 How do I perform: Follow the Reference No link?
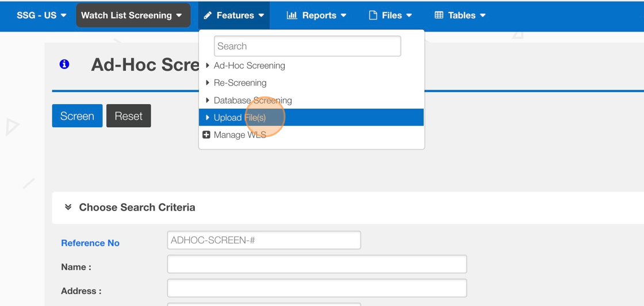click(90, 243)
